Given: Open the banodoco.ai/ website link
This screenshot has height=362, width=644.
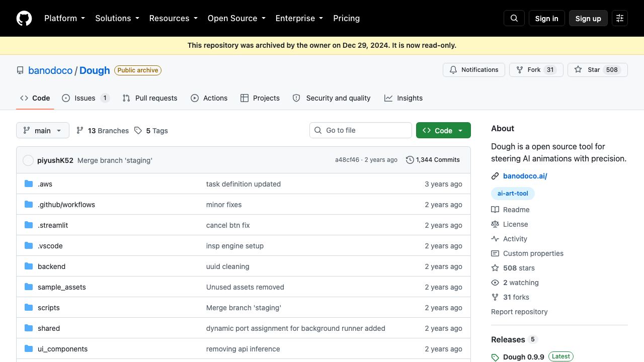Looking at the screenshot, I should point(525,176).
